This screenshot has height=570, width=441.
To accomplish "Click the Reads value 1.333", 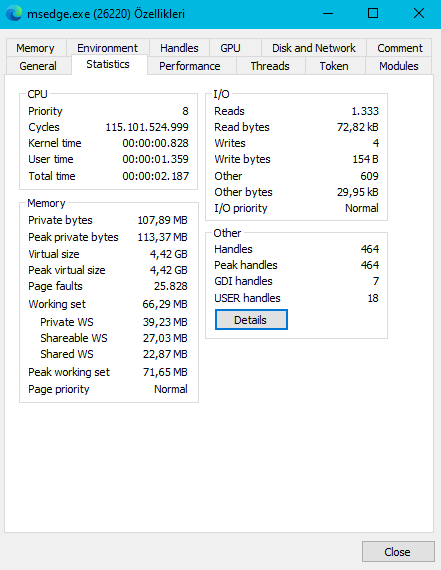I will coord(365,111).
